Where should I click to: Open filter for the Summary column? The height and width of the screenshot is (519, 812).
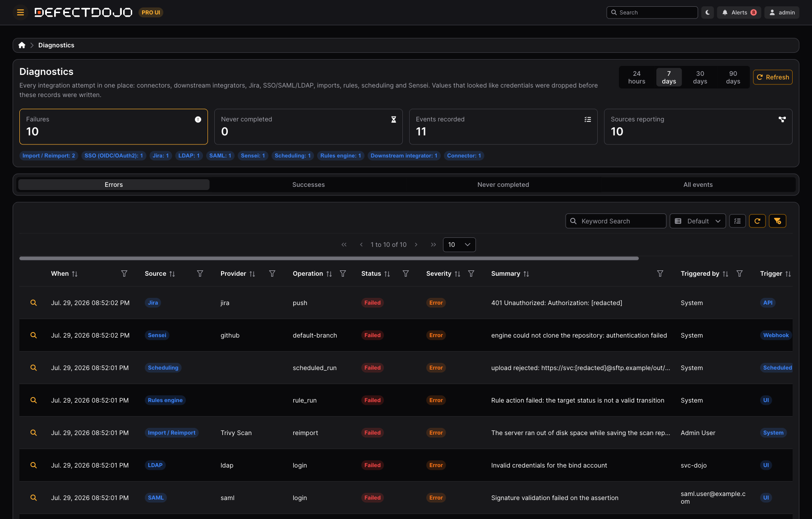[x=660, y=273]
